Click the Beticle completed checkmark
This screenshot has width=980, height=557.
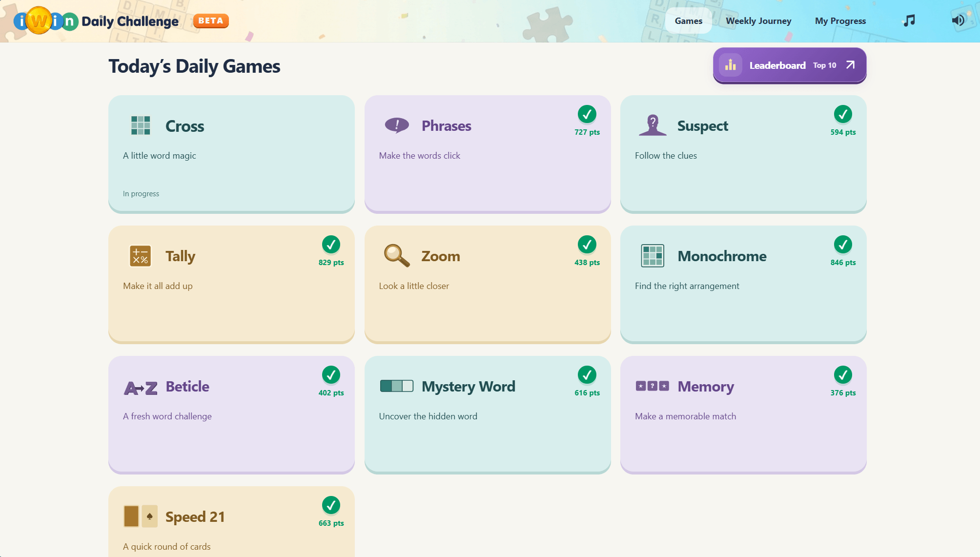coord(331,375)
